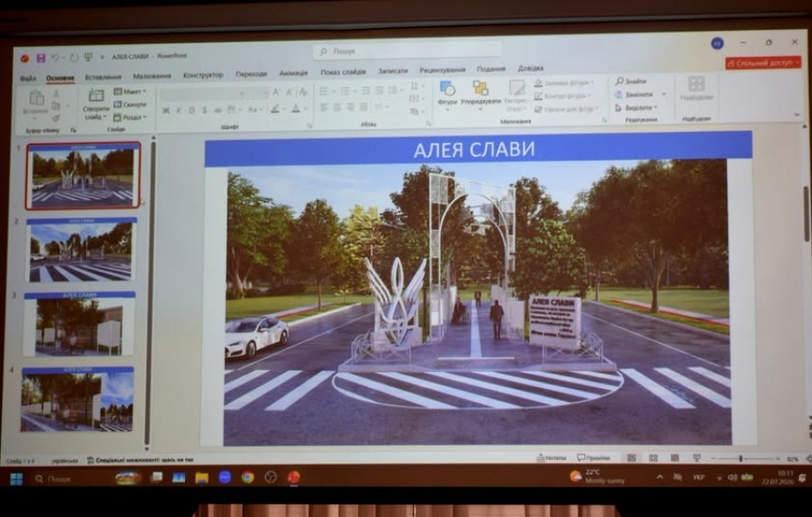
Task: Switch to the Анімація tab
Action: 293,73
